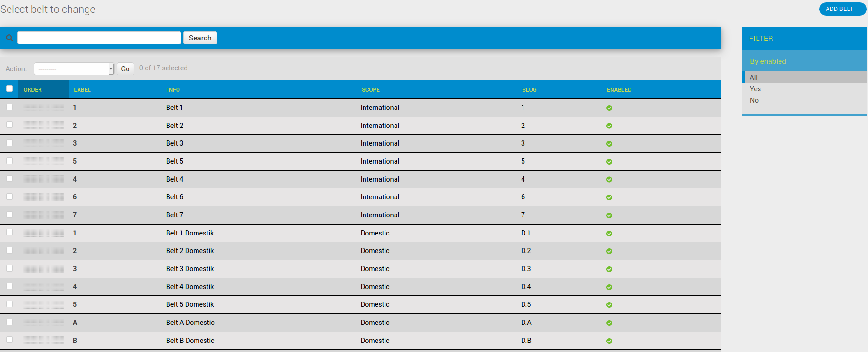Viewport: 868px width, 352px height.
Task: Sort table by Scope column header
Action: pos(370,90)
